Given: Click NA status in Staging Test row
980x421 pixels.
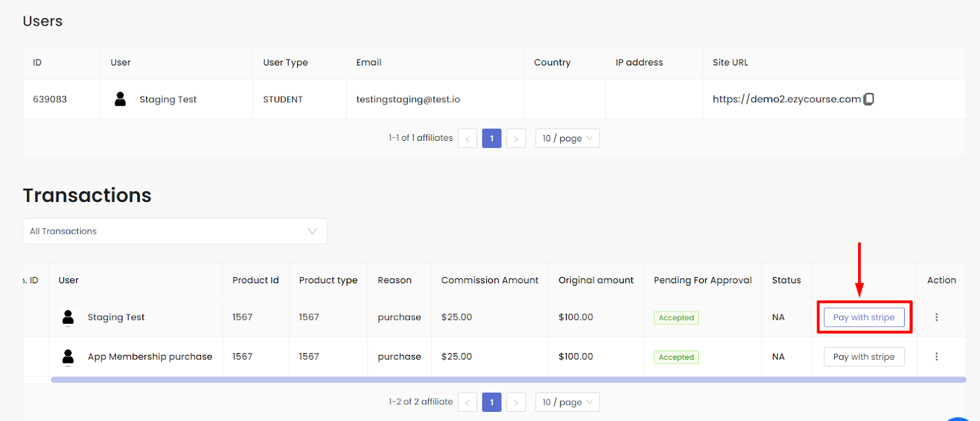Looking at the screenshot, I should (778, 317).
